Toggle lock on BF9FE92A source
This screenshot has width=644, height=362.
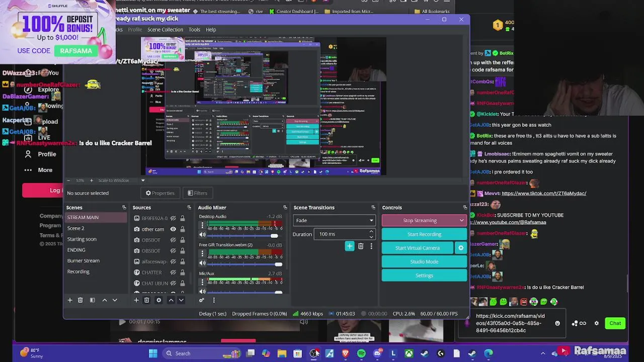pos(182,218)
